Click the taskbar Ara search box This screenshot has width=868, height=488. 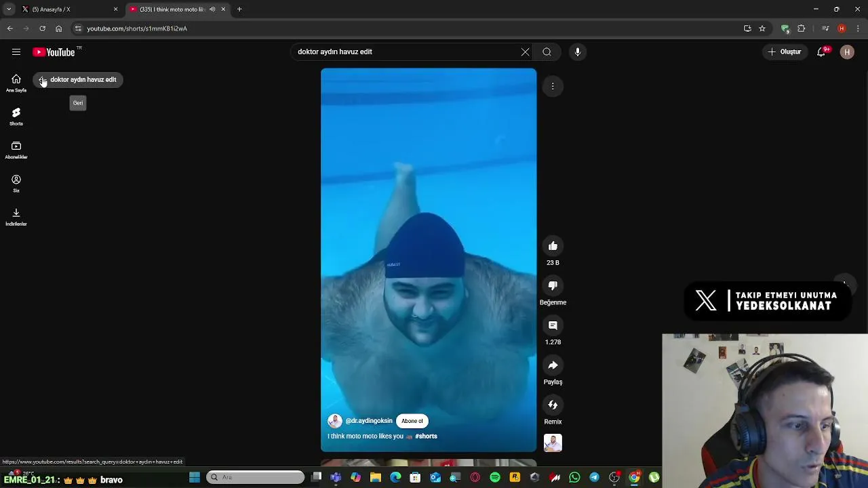[256, 477]
